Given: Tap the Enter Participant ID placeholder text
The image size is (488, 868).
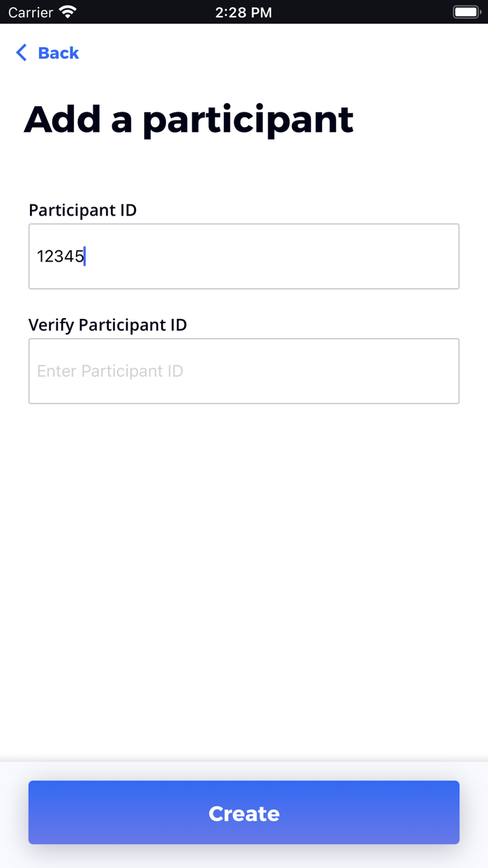Looking at the screenshot, I should point(110,371).
